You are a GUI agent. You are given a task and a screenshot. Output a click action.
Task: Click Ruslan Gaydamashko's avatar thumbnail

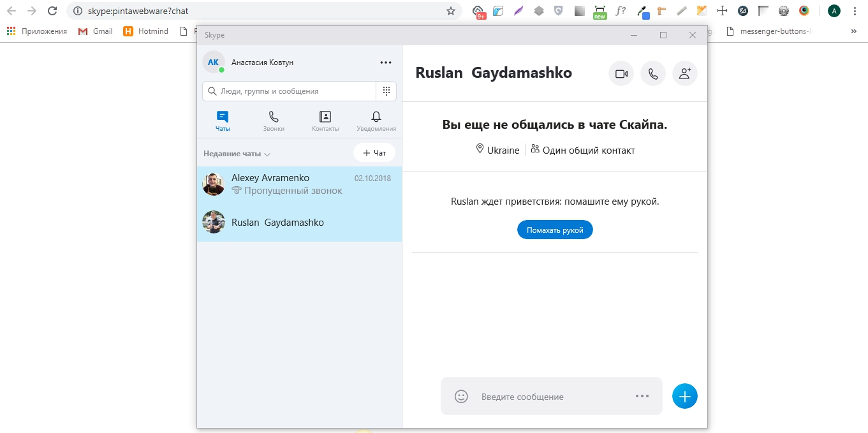click(x=214, y=223)
